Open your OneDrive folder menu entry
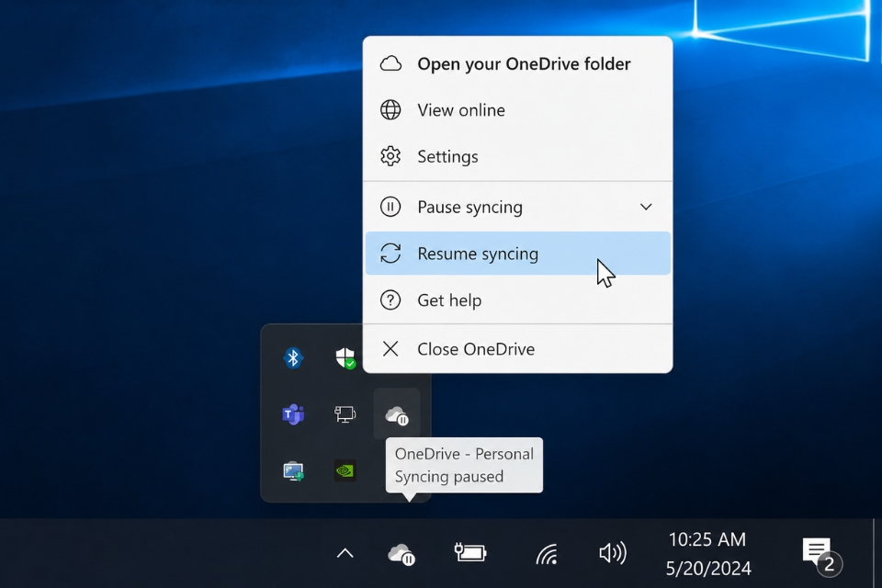The height and width of the screenshot is (588, 882). (x=517, y=63)
